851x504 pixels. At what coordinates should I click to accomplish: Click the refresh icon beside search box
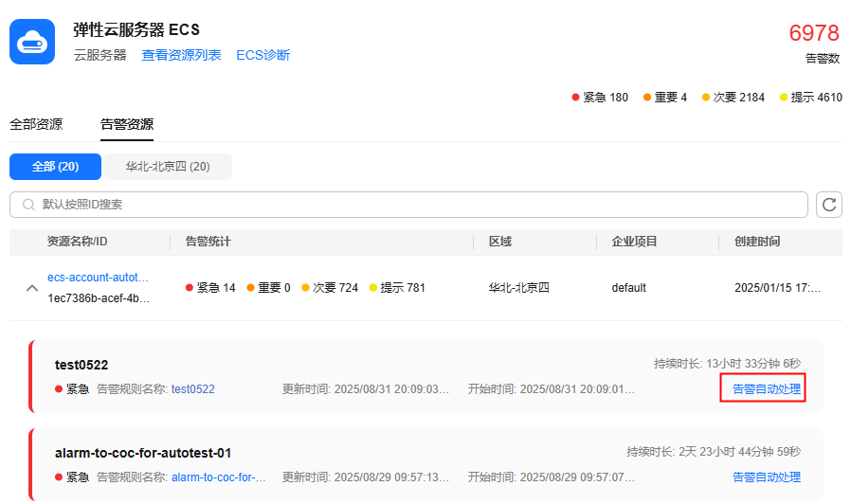829,205
